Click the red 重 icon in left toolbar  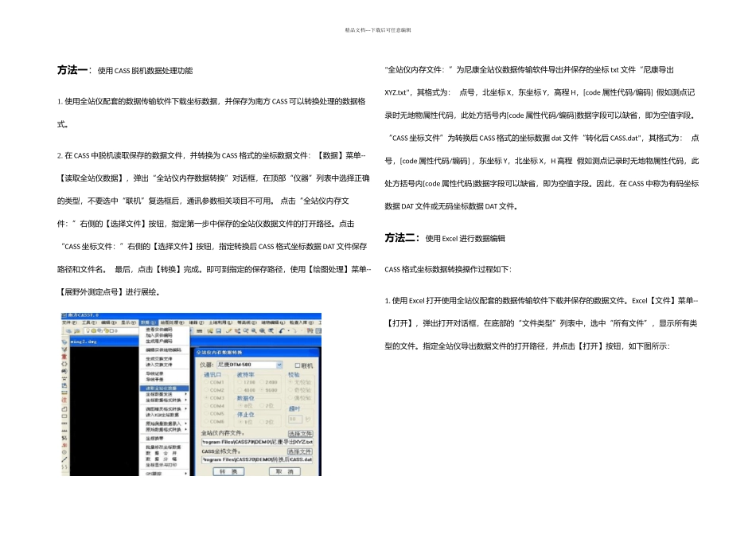tap(64, 357)
